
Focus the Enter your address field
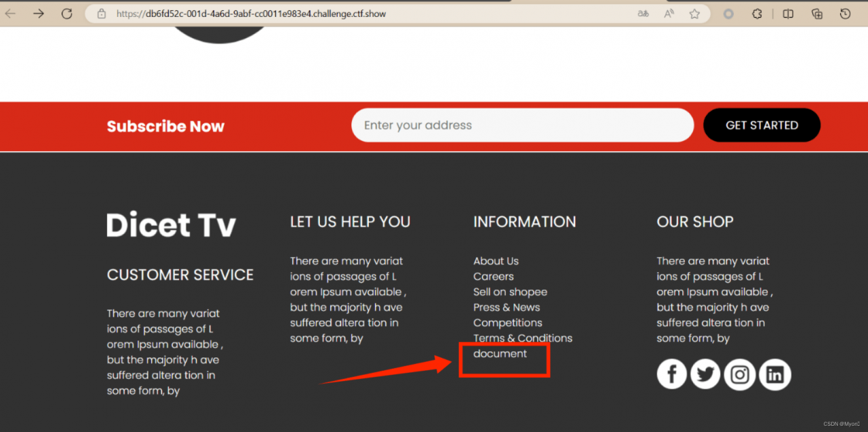click(522, 125)
